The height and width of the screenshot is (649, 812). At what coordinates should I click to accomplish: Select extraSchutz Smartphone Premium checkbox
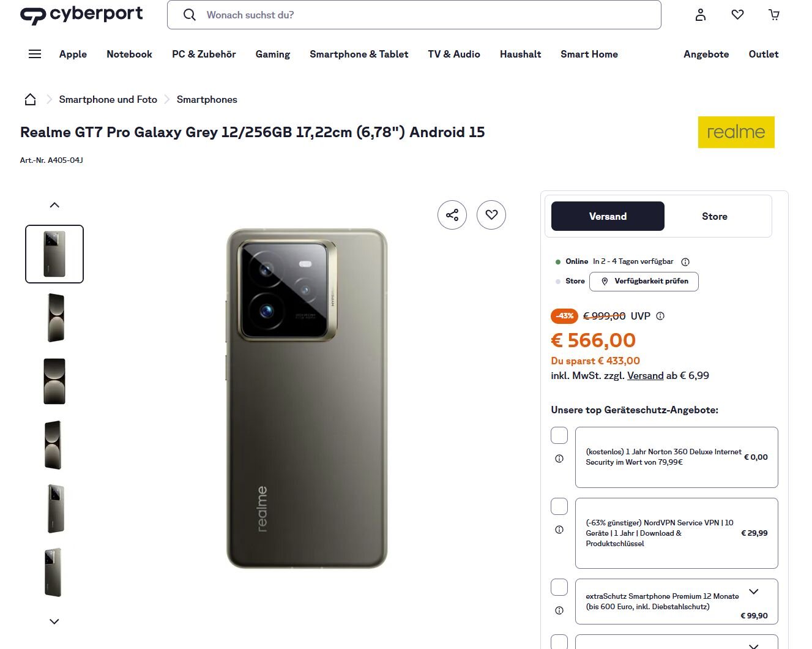click(559, 587)
